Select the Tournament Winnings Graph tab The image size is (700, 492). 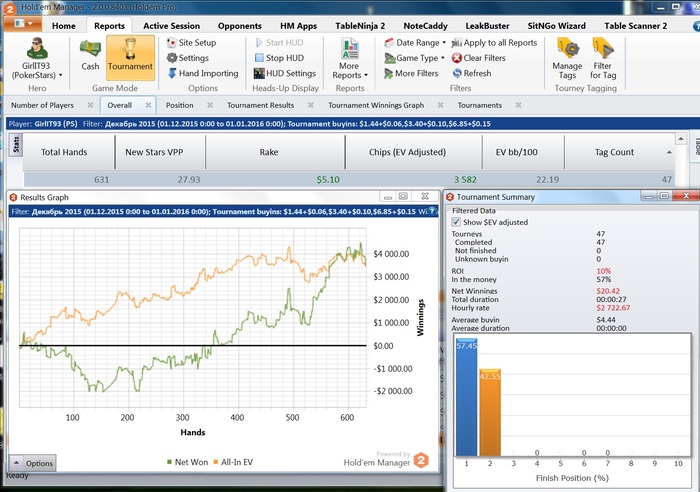[x=376, y=105]
